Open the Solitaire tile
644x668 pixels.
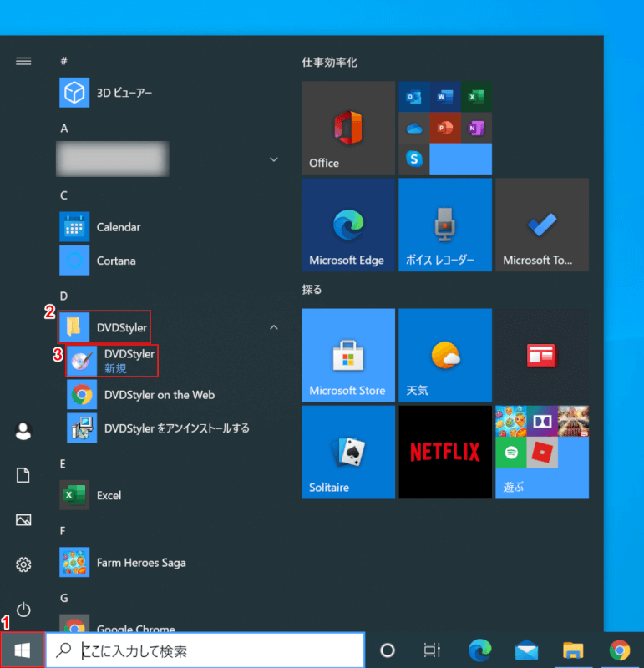tap(348, 452)
